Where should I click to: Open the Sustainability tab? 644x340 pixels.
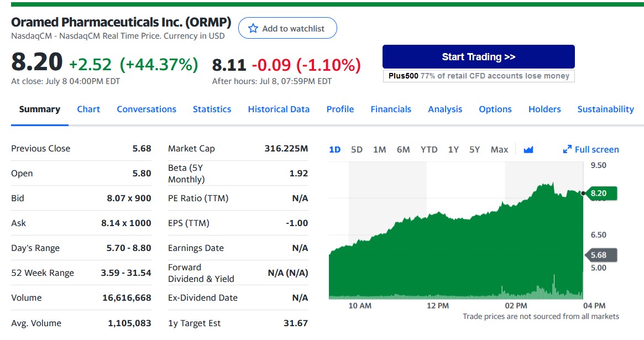605,109
